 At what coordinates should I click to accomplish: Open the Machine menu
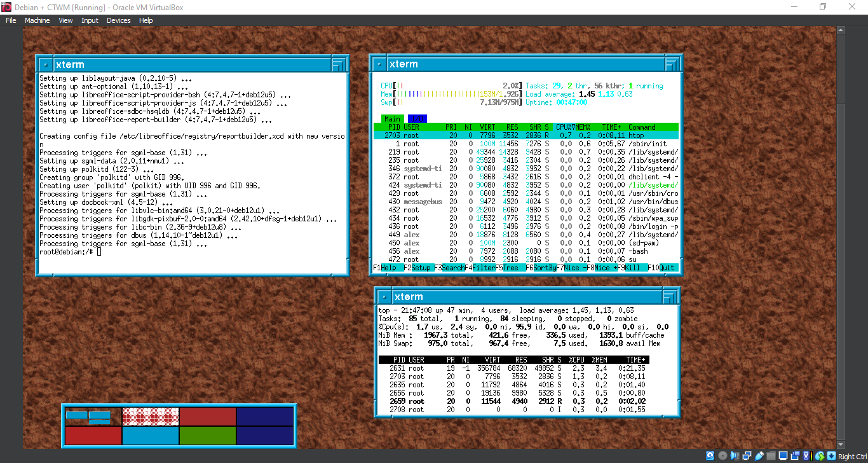coord(37,20)
